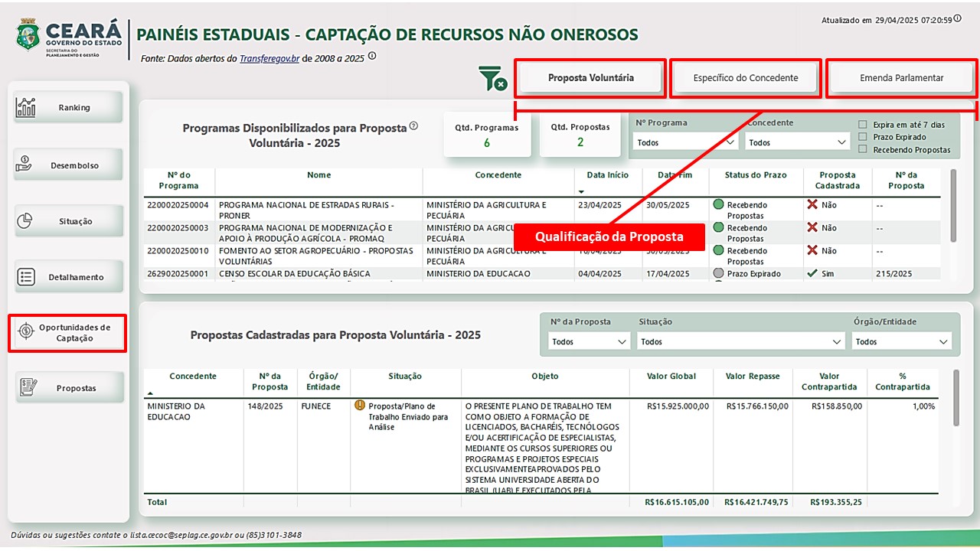Click the Situação pie chart icon
The image size is (980, 551).
[24, 220]
